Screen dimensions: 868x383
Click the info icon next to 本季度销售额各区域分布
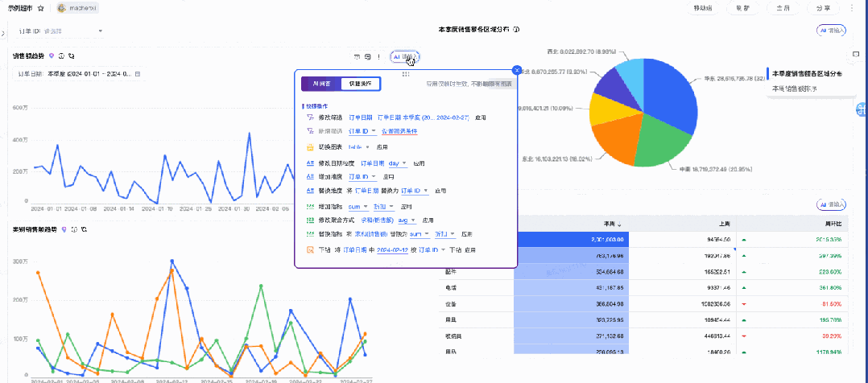coord(516,30)
